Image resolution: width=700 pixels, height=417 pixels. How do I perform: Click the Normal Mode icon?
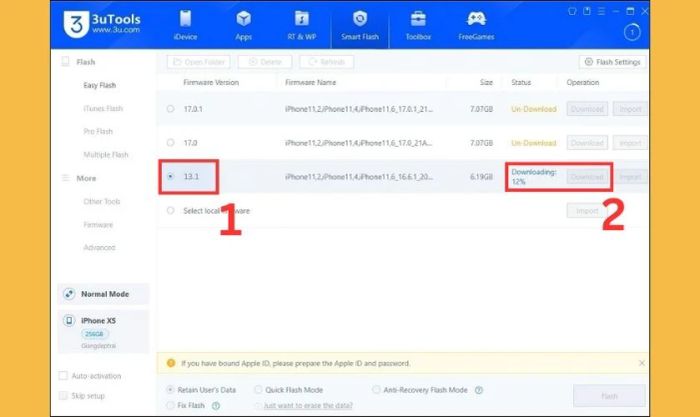pos(69,294)
